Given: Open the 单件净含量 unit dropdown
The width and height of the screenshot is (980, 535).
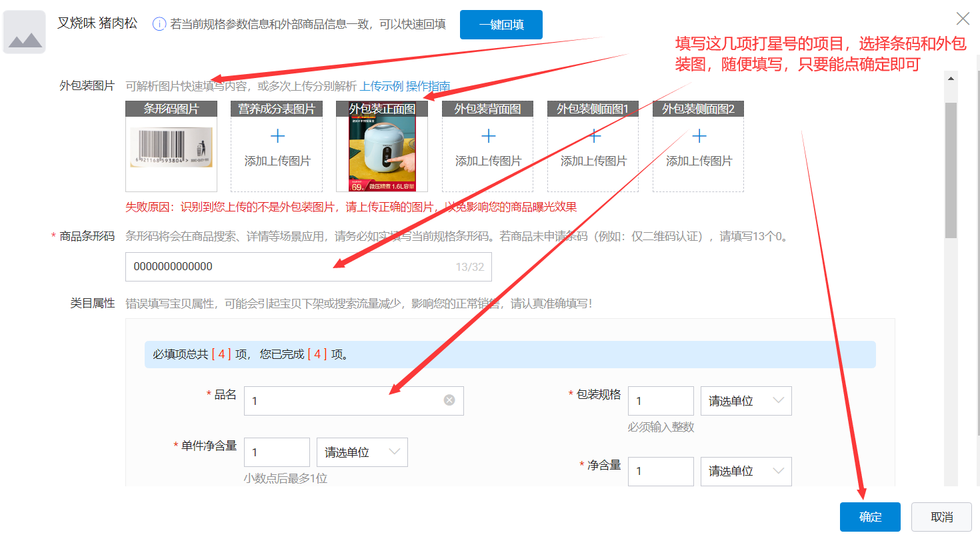Looking at the screenshot, I should pos(362,452).
